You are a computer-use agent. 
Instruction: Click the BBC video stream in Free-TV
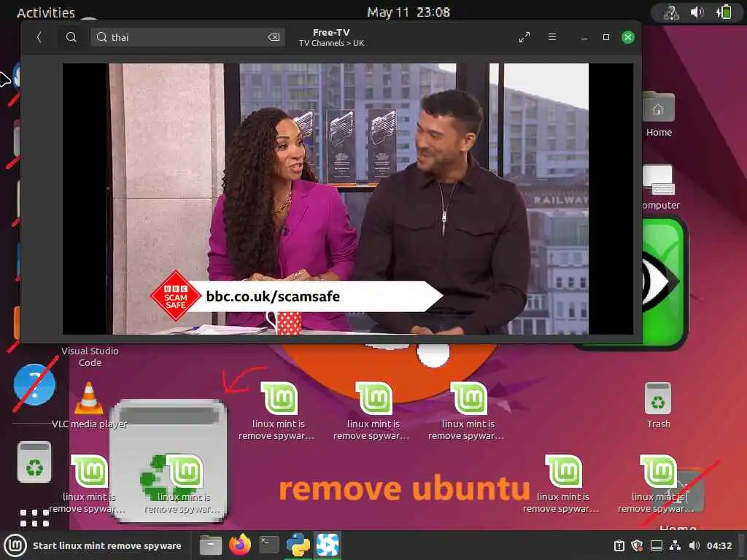coord(348,198)
